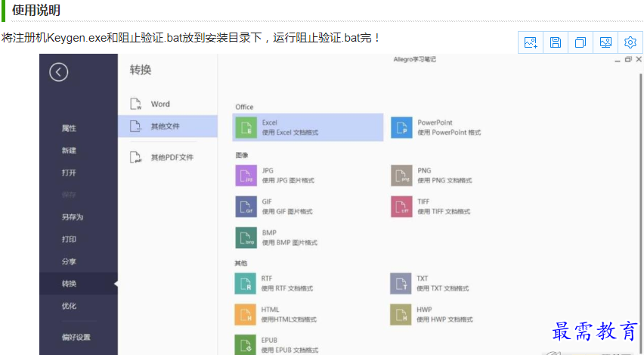Open 优化 in the left sidebar

(x=69, y=306)
